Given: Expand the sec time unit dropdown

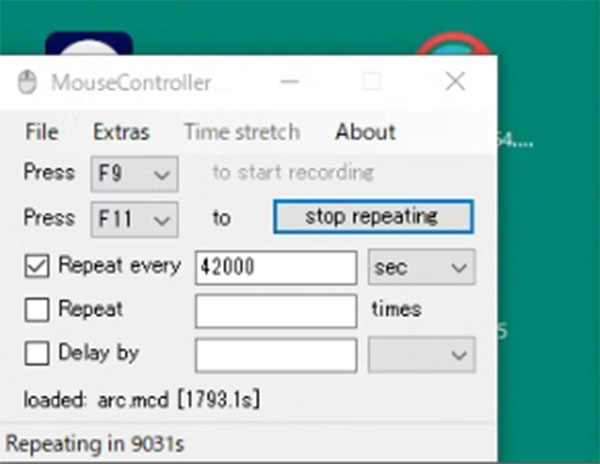Looking at the screenshot, I should point(422,267).
